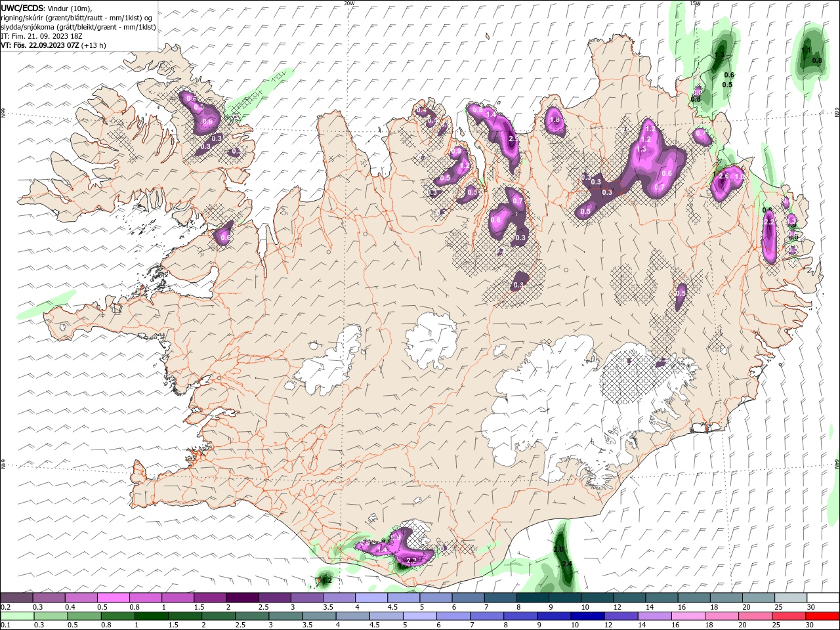Viewport: 840px width, 630px height.
Task: Select the rain scale swatch labeled 20
Action: pyautogui.click(x=755, y=616)
